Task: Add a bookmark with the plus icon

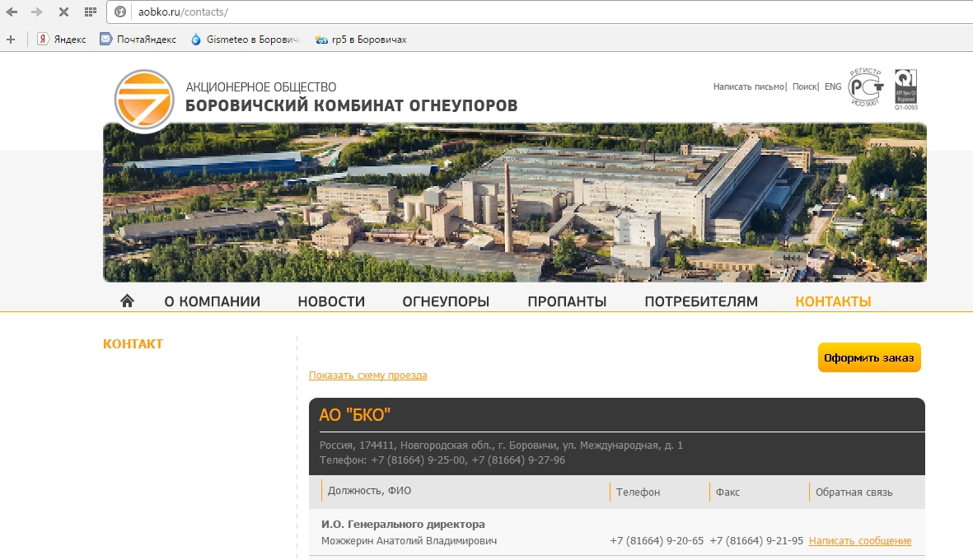Action: 11,40
